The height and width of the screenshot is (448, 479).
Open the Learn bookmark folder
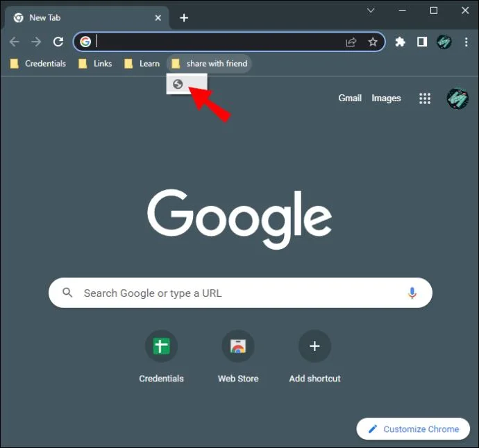pyautogui.click(x=142, y=64)
